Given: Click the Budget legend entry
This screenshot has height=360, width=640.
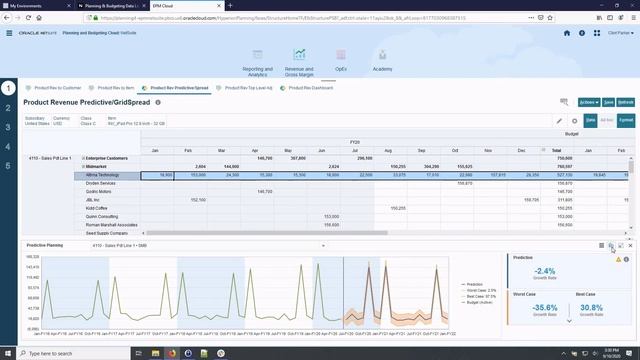Looking at the screenshot, I should point(477,302).
